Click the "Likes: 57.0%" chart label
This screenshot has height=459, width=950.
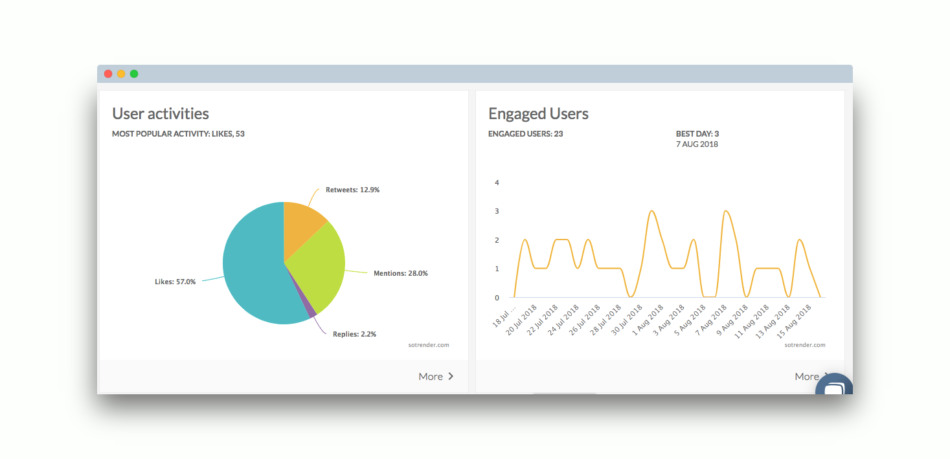click(x=178, y=282)
